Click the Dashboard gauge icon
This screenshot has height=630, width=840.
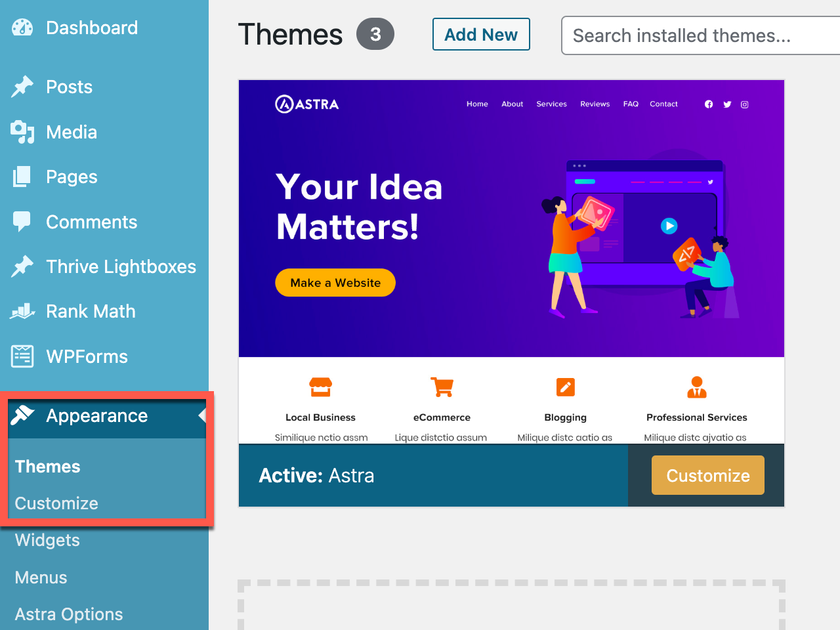coord(22,28)
